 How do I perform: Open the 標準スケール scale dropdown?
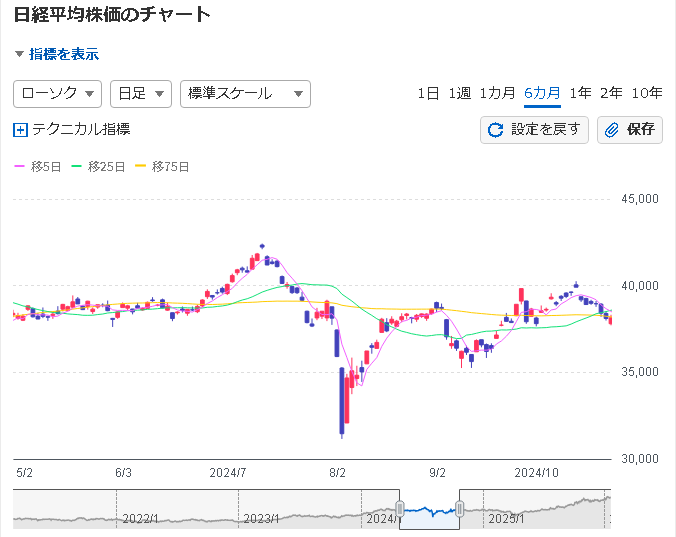pos(245,93)
